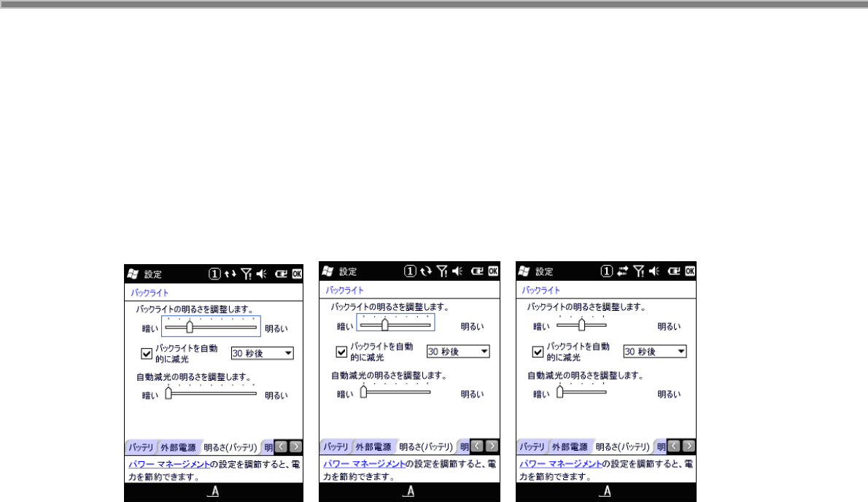Screen dimensions: 868x502
Task: Click 自動減光 dim brightness slider in left screenshot
Action: (x=211, y=393)
